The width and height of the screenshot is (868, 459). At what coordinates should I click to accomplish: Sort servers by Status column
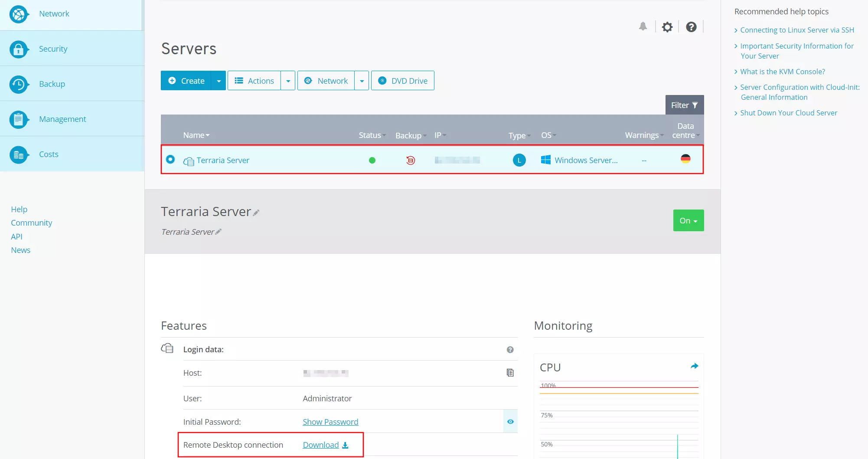coord(372,135)
